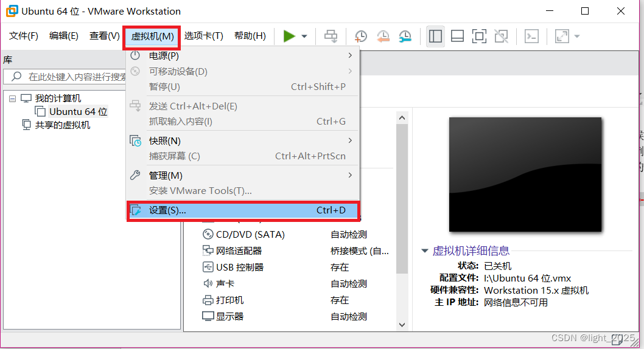This screenshot has width=644, height=349.
Task: Click the green power on play icon
Action: tap(289, 36)
